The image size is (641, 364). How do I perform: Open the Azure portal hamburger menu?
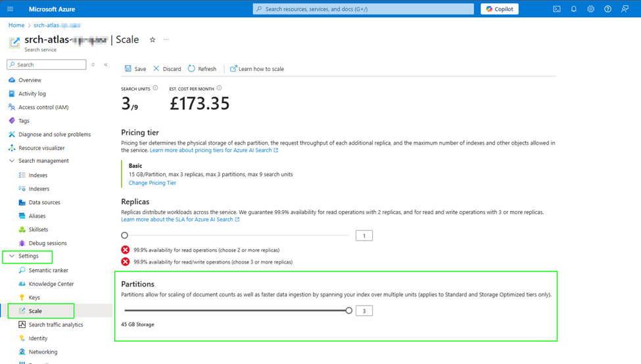pyautogui.click(x=11, y=9)
